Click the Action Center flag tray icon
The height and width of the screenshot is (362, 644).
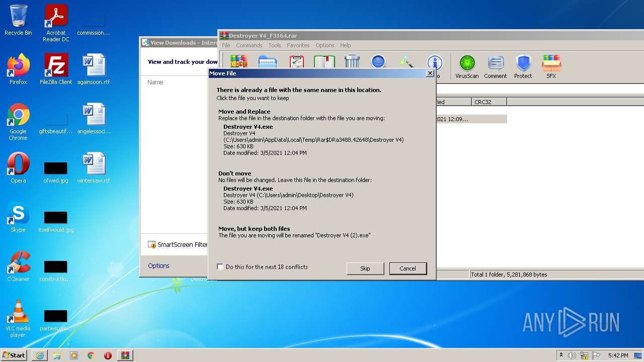(x=596, y=355)
